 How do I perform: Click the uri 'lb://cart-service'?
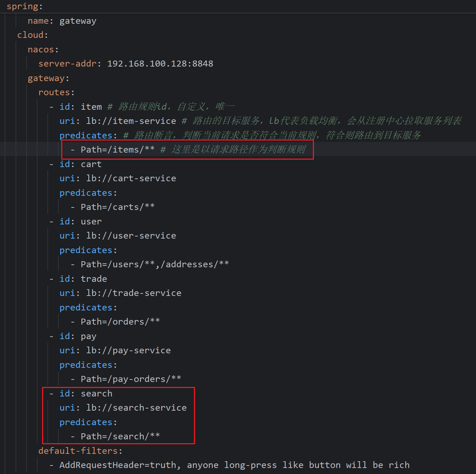coord(131,178)
